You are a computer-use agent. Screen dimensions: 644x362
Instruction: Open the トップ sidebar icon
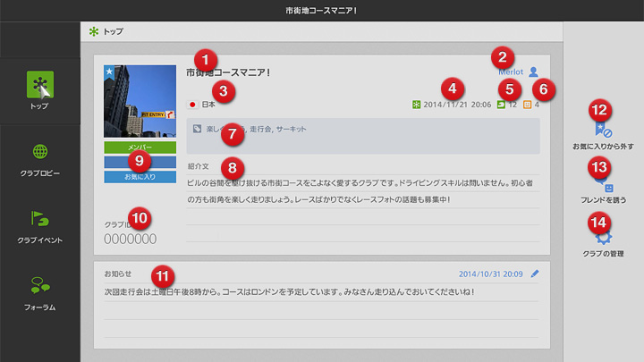40,85
